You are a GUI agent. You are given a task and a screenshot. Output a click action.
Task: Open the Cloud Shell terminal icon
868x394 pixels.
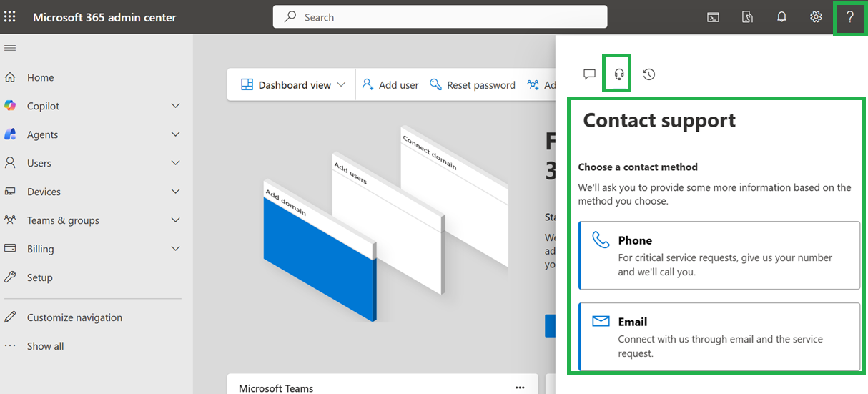(713, 17)
